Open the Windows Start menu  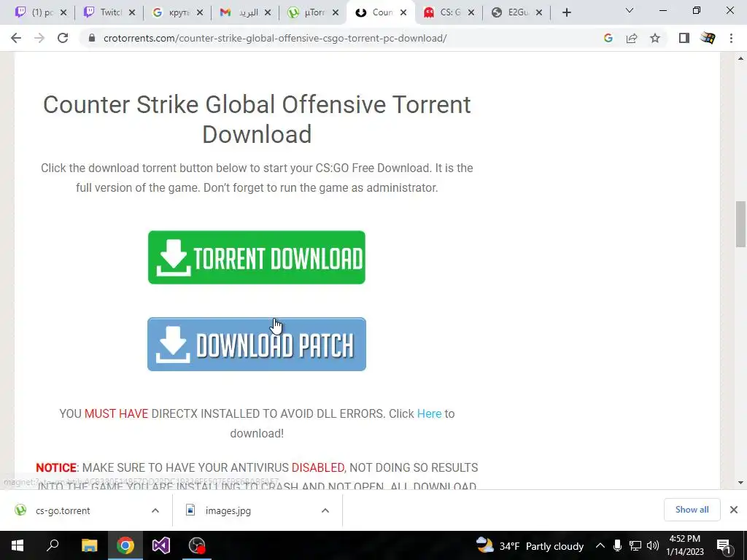pyautogui.click(x=18, y=545)
